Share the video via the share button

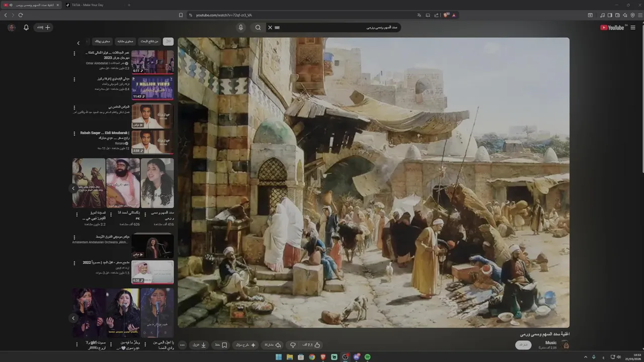pos(272,345)
